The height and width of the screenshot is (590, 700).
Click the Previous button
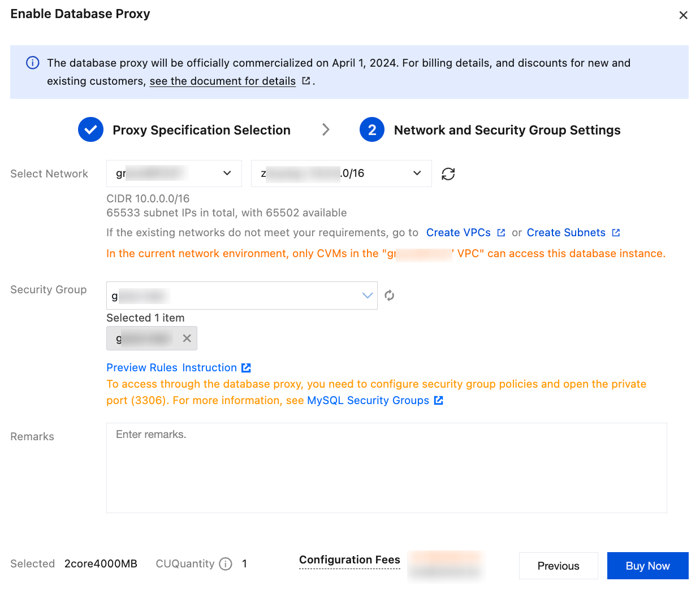(x=558, y=566)
